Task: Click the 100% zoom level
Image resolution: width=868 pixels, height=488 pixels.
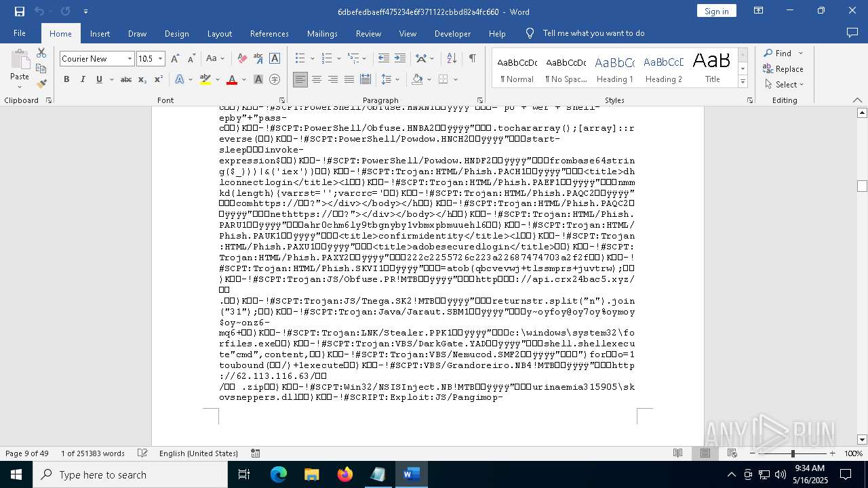Action: point(853,453)
